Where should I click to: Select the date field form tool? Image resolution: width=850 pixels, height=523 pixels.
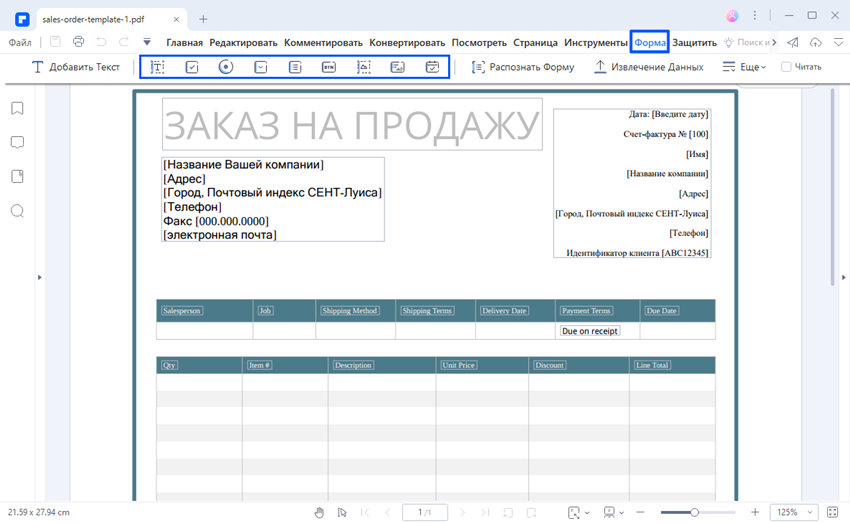[x=432, y=67]
